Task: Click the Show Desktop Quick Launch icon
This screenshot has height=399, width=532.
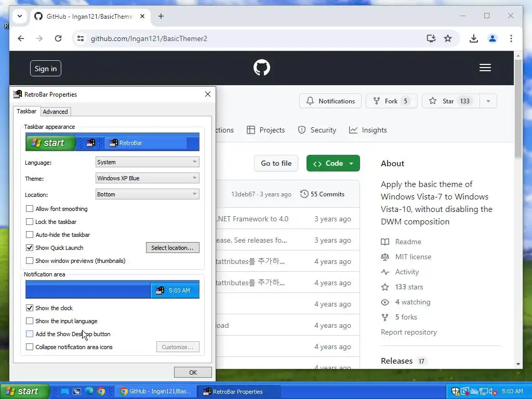Action: click(65, 391)
